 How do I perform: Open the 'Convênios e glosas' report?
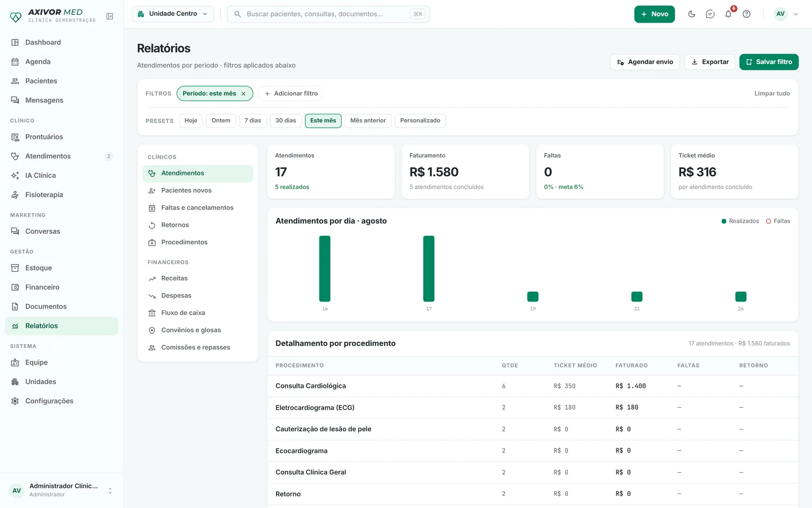pyautogui.click(x=198, y=330)
